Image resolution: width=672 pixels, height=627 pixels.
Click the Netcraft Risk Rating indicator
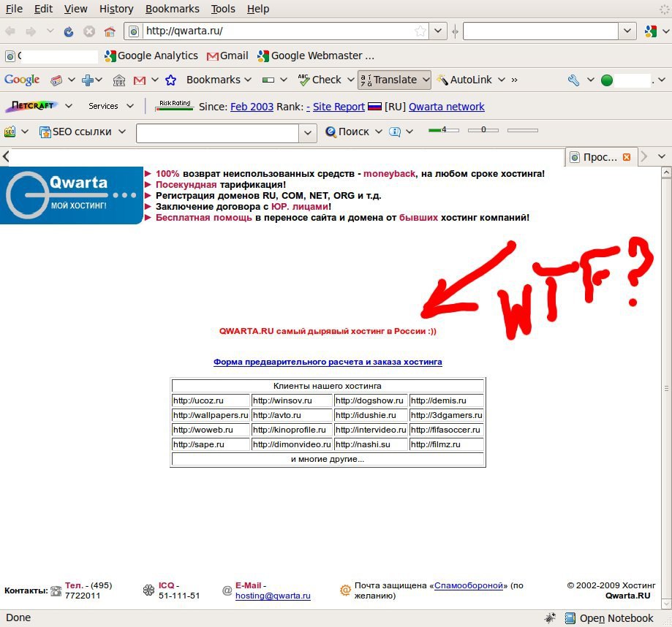point(175,105)
